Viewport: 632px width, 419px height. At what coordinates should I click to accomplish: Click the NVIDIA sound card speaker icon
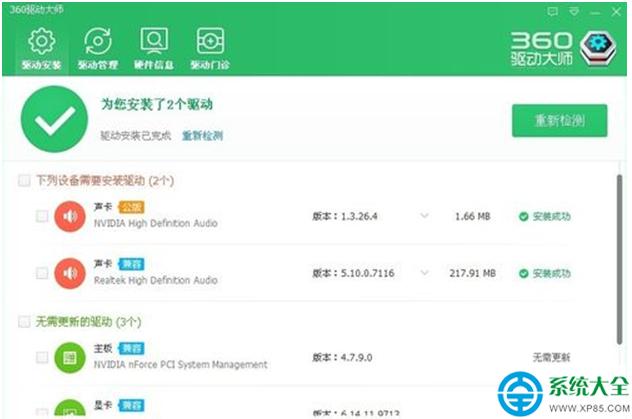69,216
